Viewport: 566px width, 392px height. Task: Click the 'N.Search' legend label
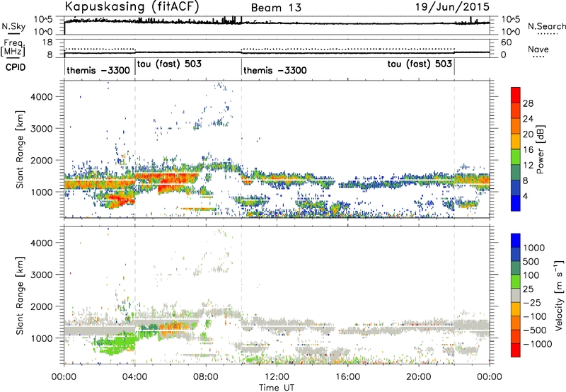pyautogui.click(x=546, y=26)
